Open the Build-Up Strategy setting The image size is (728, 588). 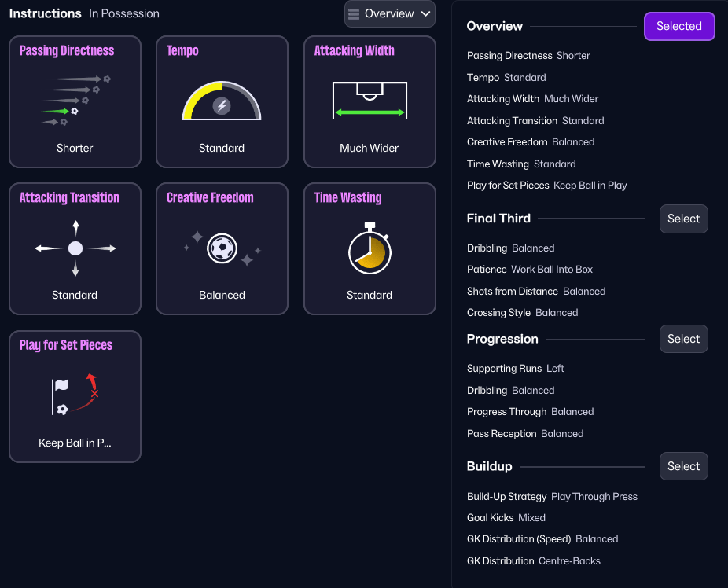(x=552, y=497)
